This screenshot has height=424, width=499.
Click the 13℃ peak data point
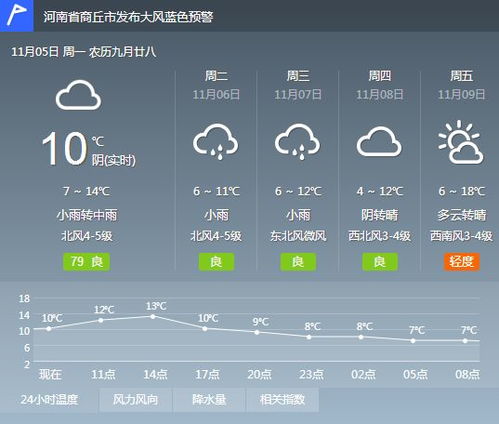pyautogui.click(x=153, y=316)
